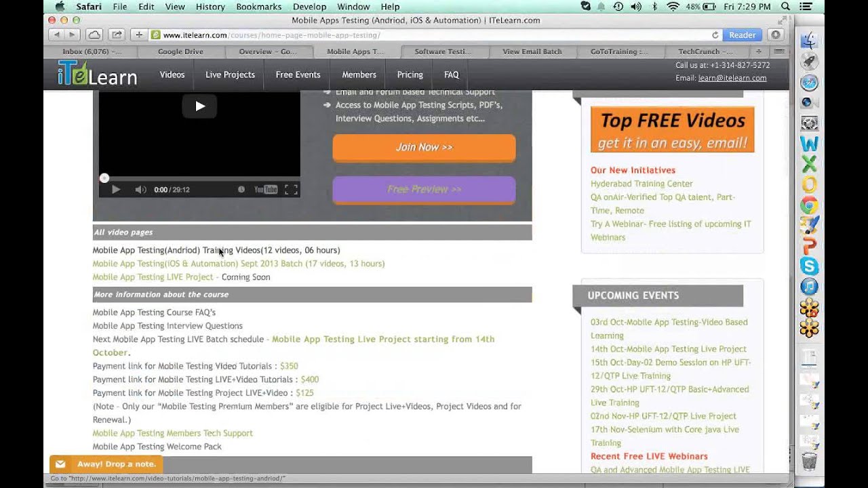Screen dimensions: 868x488
Task: Open the Videos nav menu
Action: click(x=172, y=75)
